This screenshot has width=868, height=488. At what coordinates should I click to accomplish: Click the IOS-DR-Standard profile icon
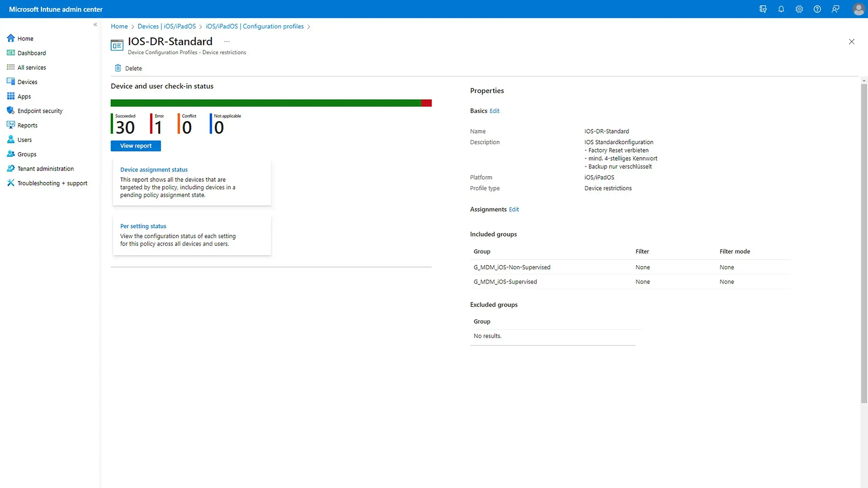(117, 45)
